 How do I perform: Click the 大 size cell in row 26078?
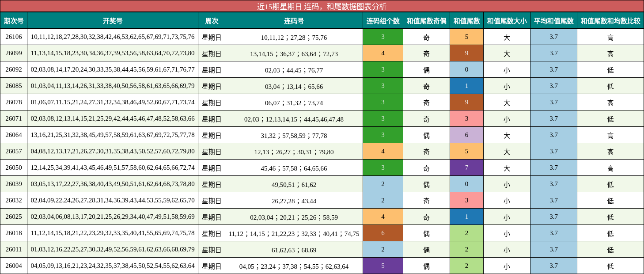point(507,102)
